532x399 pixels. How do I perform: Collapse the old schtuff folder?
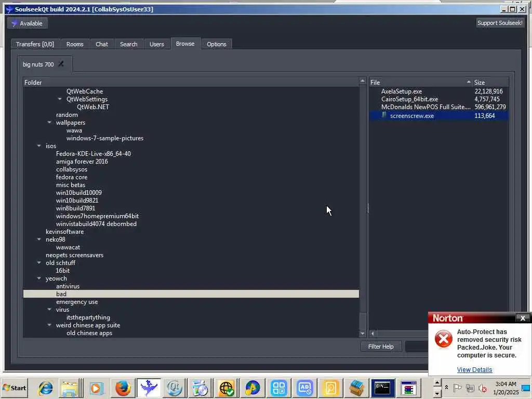click(x=39, y=262)
